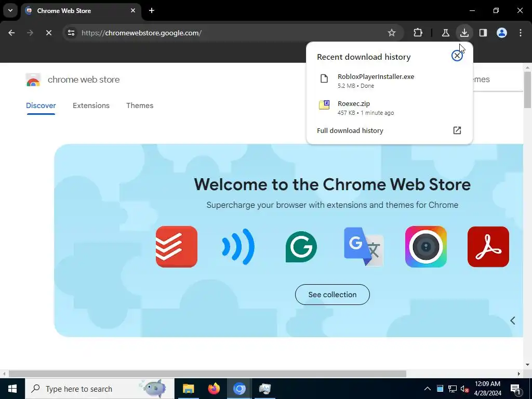Click the vertical scrollbar thumb
532x399 pixels.
[527, 90]
